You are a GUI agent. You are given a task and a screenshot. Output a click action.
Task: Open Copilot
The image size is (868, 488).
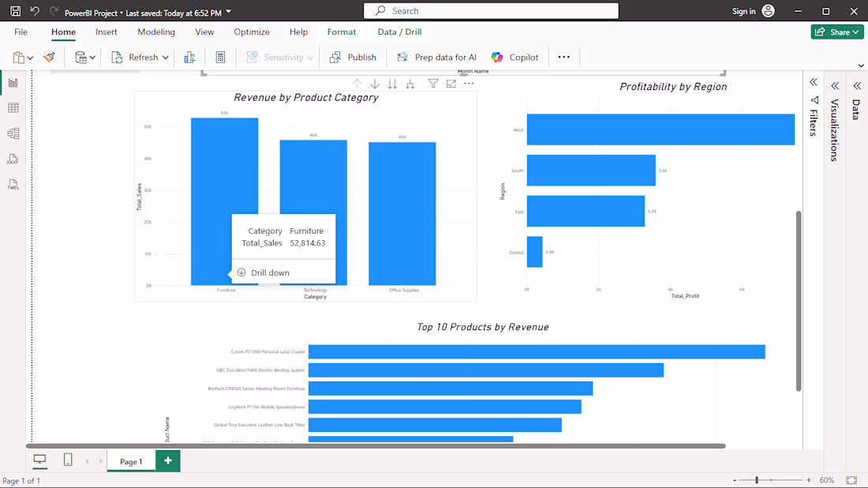[x=514, y=57]
